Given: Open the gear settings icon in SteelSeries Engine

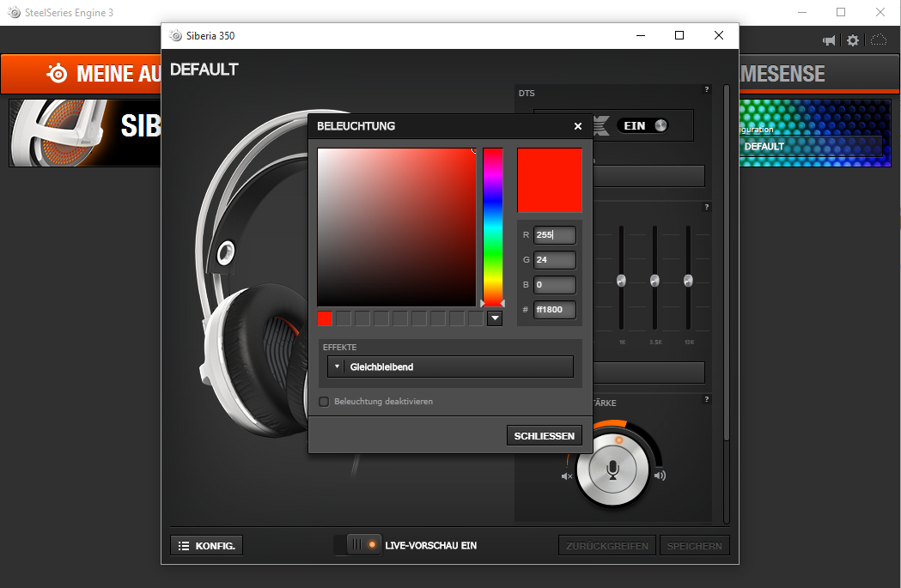Looking at the screenshot, I should [x=853, y=40].
